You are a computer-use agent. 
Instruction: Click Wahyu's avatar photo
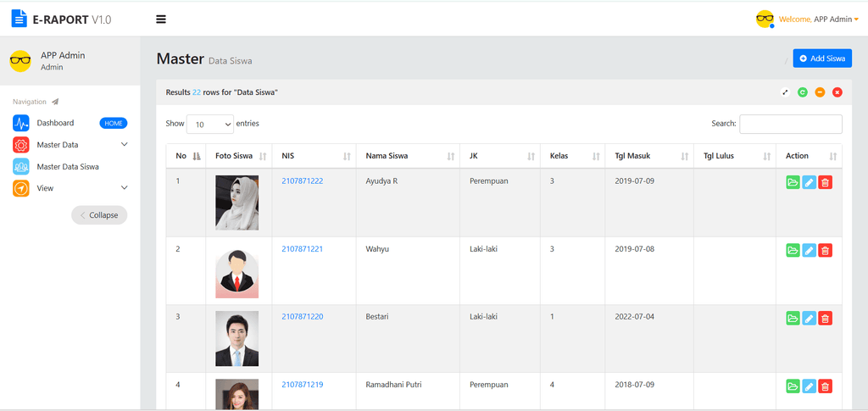[237, 271]
